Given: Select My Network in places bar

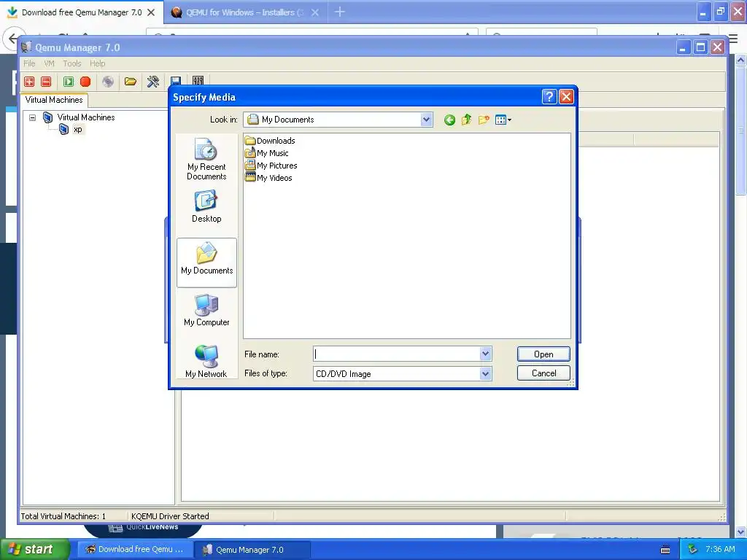Looking at the screenshot, I should pos(206,362).
